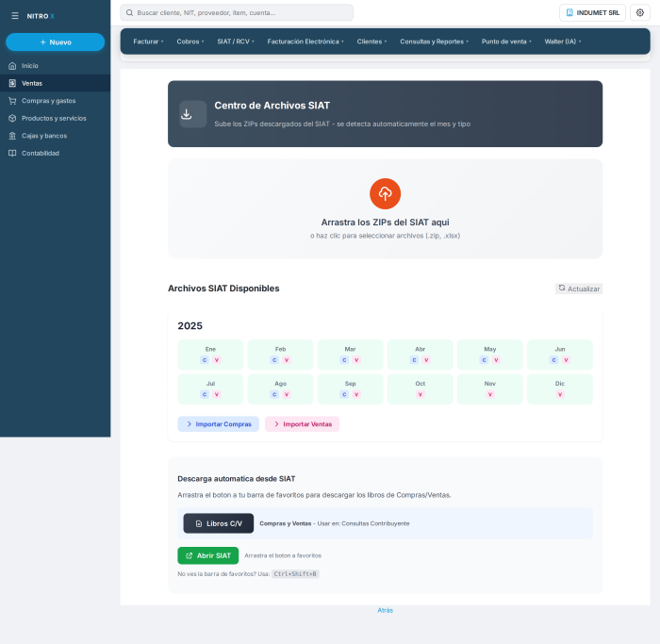Click the Arrastra los ZIPs drop zone text
This screenshot has width=660, height=644.
click(x=385, y=223)
